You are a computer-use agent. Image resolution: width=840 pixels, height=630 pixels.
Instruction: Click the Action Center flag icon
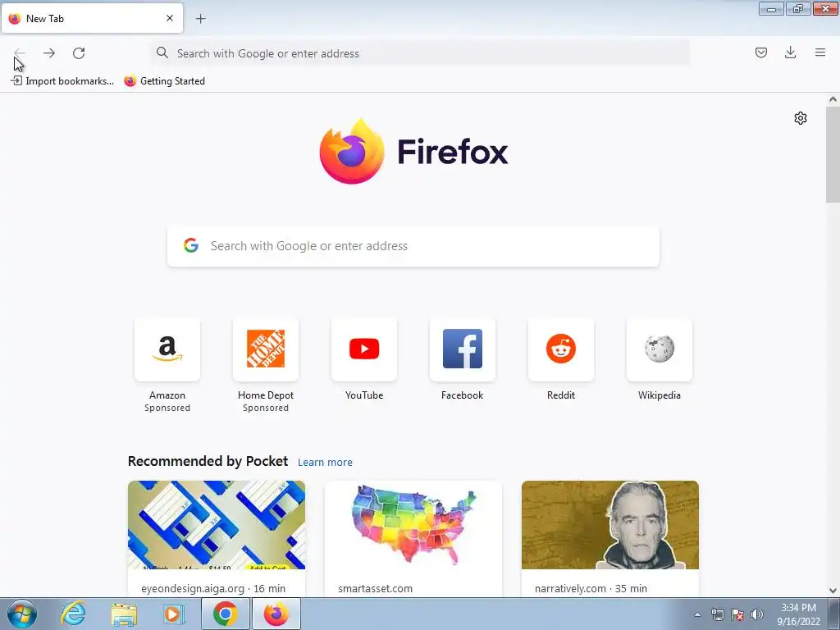coord(737,614)
